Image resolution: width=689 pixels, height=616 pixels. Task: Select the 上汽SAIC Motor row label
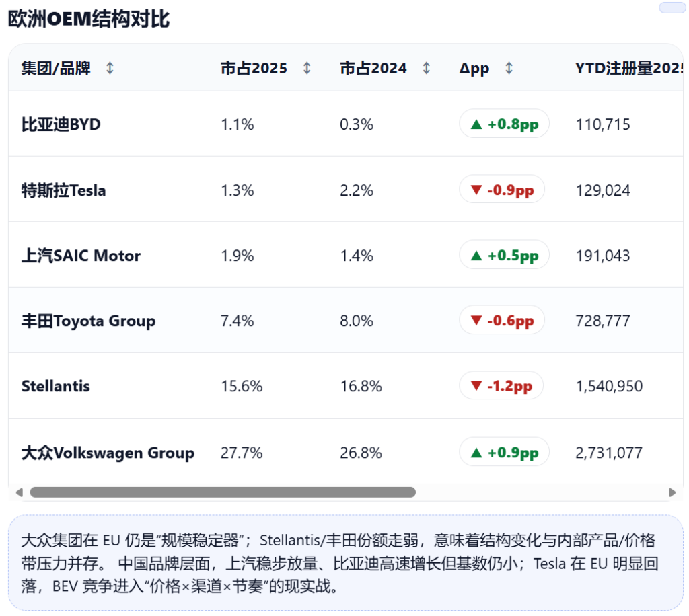point(81,256)
